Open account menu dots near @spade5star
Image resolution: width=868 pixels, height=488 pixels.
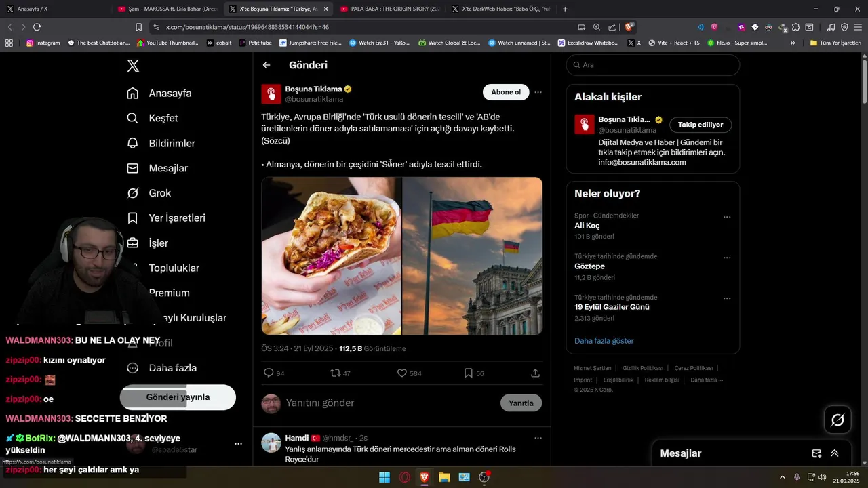click(x=238, y=444)
